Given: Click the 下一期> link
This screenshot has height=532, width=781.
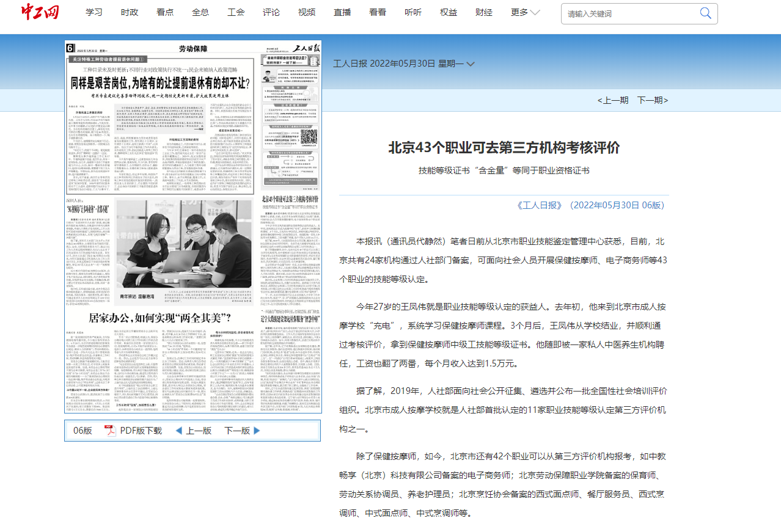Looking at the screenshot, I should coord(653,100).
